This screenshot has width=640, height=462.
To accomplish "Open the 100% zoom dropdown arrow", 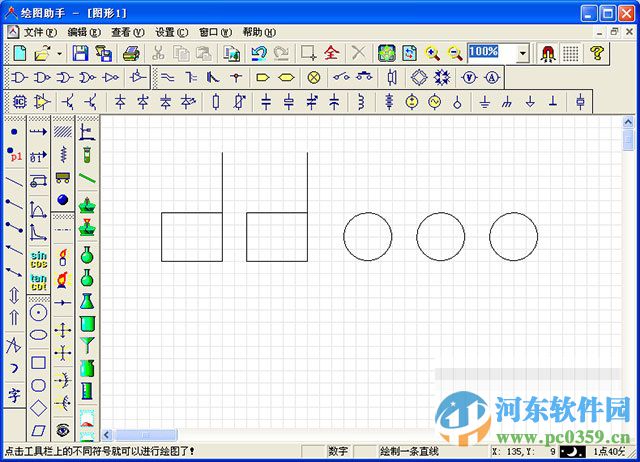I will coord(523,53).
